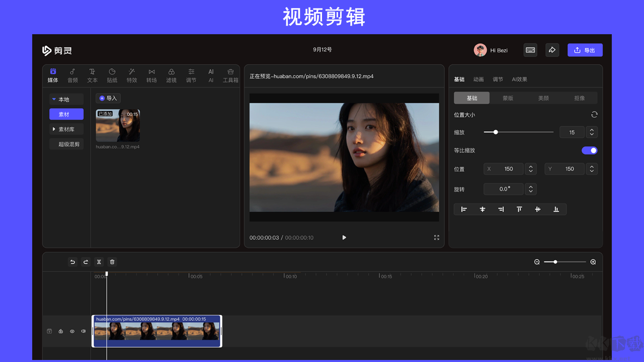This screenshot has height=362, width=644.
Task: Select the 文本 text tool
Action: pos(92,75)
